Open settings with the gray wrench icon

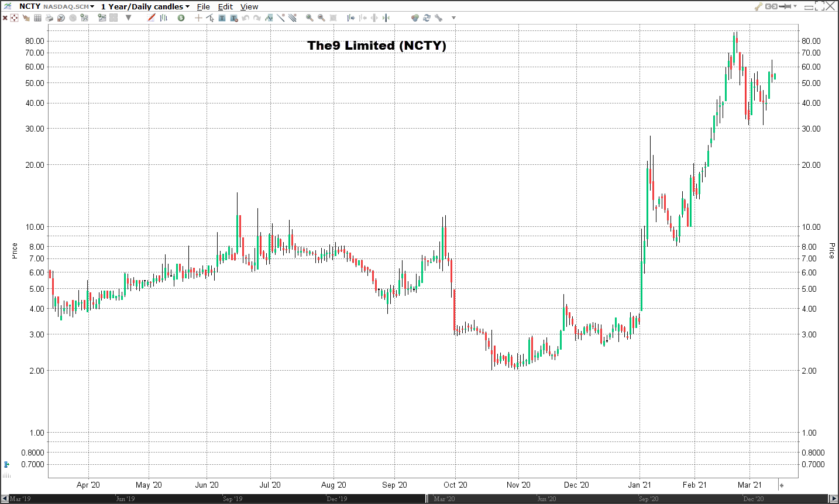438,18
